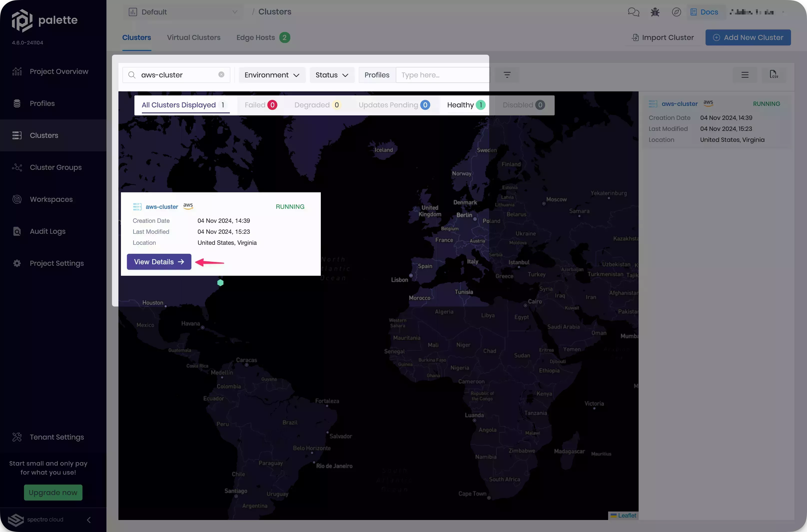The width and height of the screenshot is (807, 532).
Task: Open Audit Logs in sidebar
Action: click(x=53, y=231)
